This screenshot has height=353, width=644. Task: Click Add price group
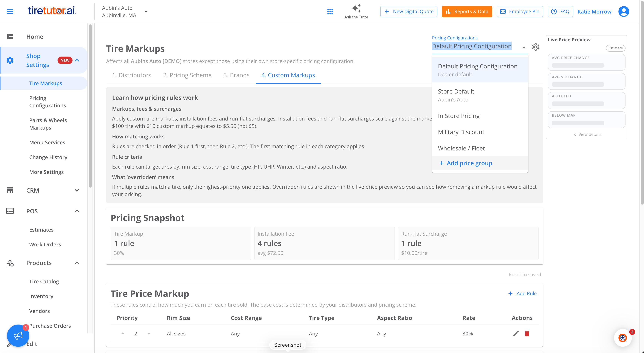pos(480,163)
